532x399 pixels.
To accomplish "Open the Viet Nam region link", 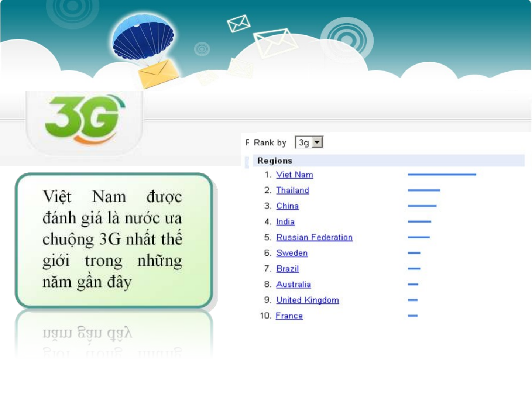I will coord(294,175).
